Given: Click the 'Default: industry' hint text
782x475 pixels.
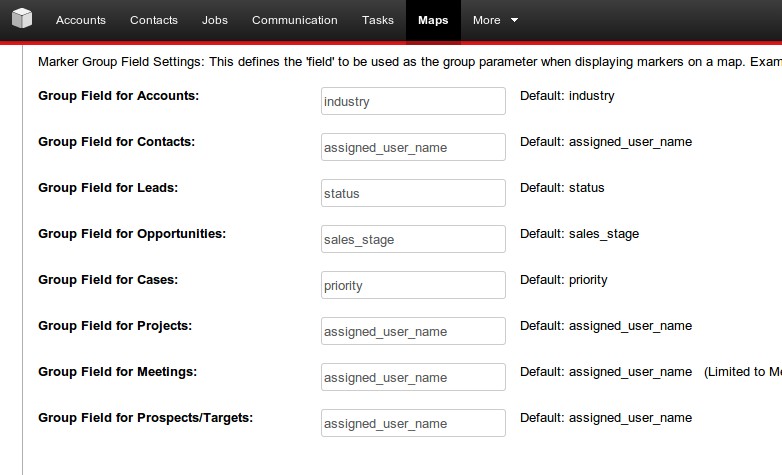Looking at the screenshot, I should [x=567, y=96].
